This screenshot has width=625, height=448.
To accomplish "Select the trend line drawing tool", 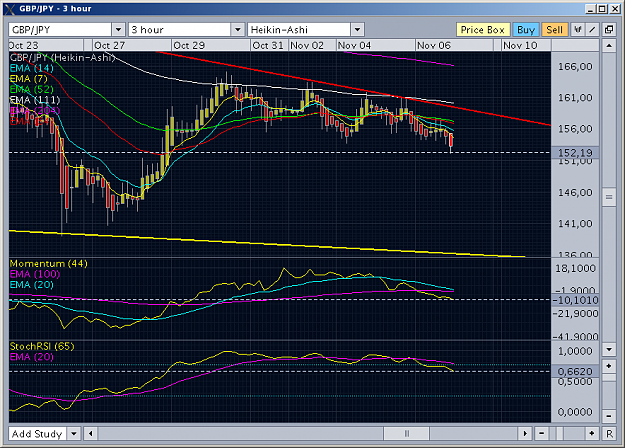I will pos(592,29).
